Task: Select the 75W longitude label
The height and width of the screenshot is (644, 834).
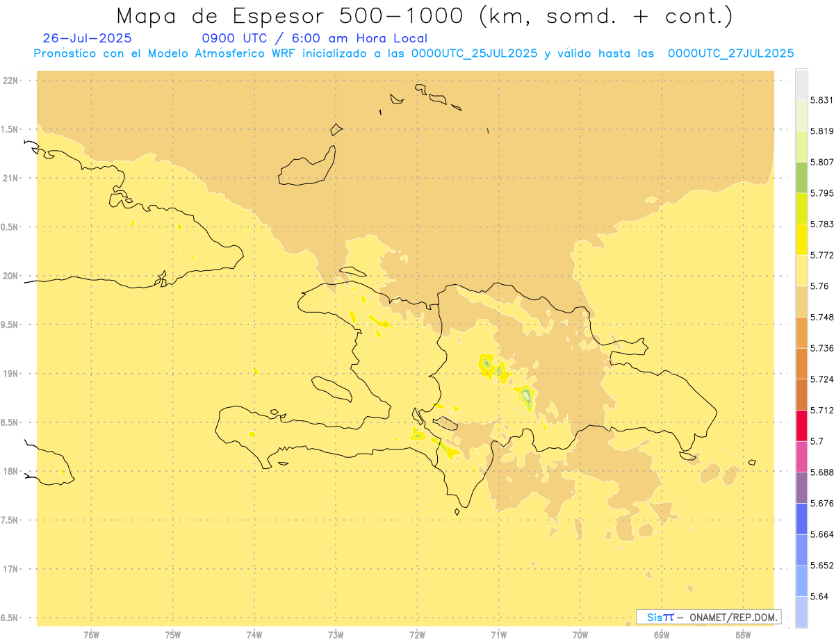Action: pyautogui.click(x=173, y=636)
